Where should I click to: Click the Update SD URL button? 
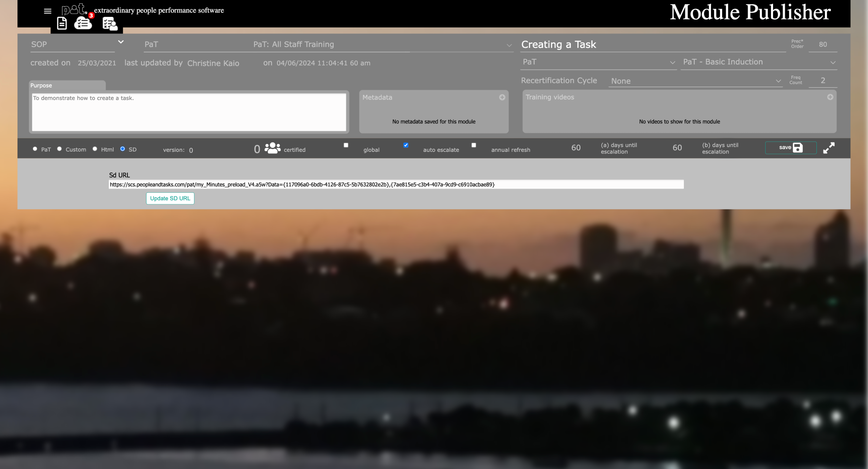(x=170, y=198)
